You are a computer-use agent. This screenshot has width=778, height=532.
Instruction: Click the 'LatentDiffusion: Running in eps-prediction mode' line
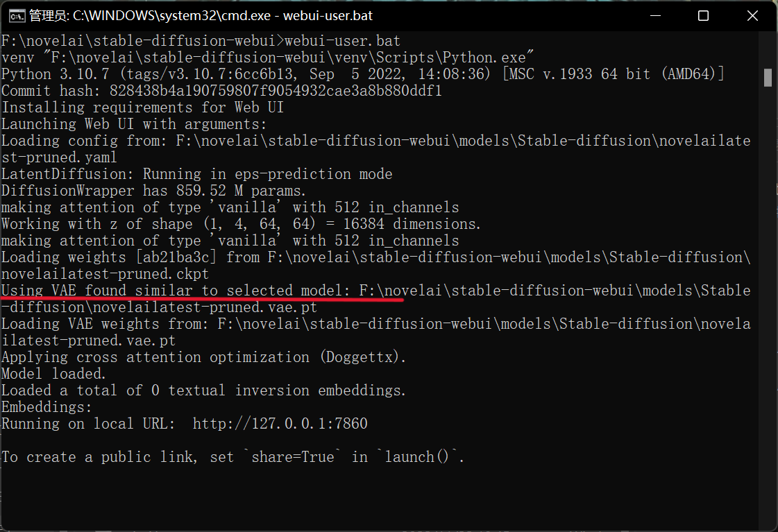click(x=196, y=174)
